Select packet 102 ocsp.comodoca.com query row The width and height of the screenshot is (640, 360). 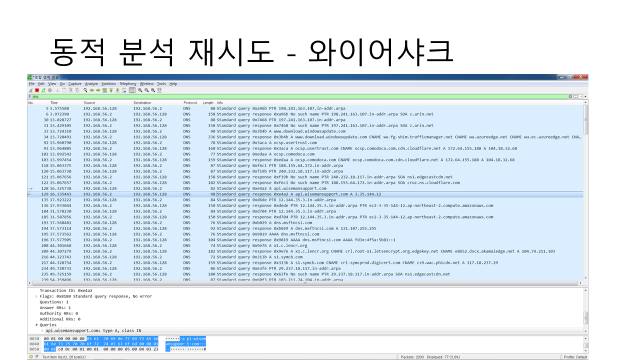(x=305, y=154)
